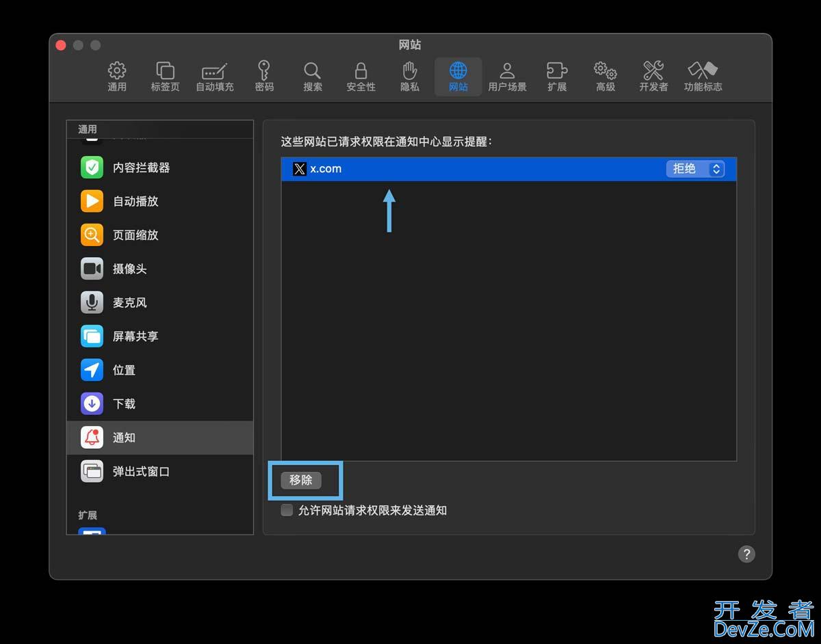Select 位置 in the sidebar

tap(160, 370)
